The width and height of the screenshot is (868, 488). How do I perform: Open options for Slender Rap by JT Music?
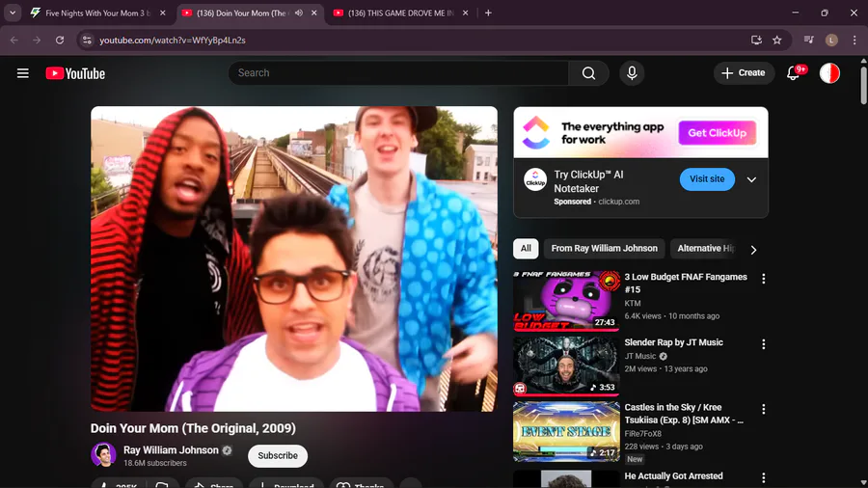(x=764, y=344)
